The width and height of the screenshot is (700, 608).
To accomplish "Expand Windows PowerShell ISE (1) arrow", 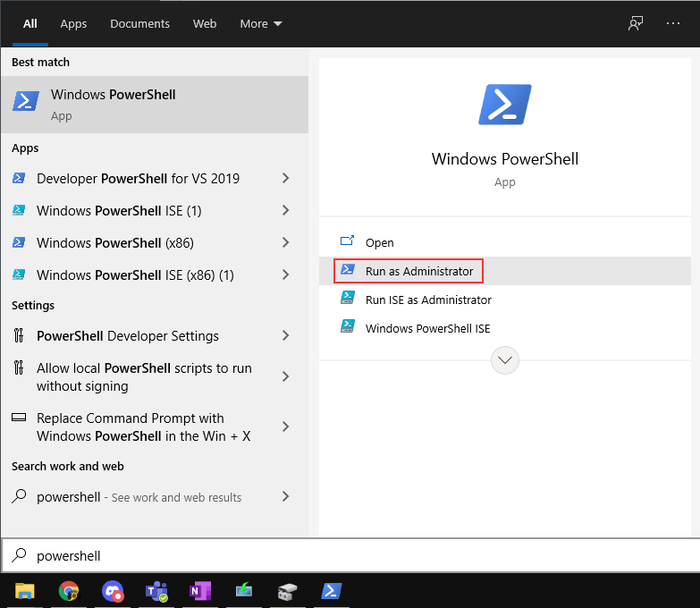I will tap(286, 210).
